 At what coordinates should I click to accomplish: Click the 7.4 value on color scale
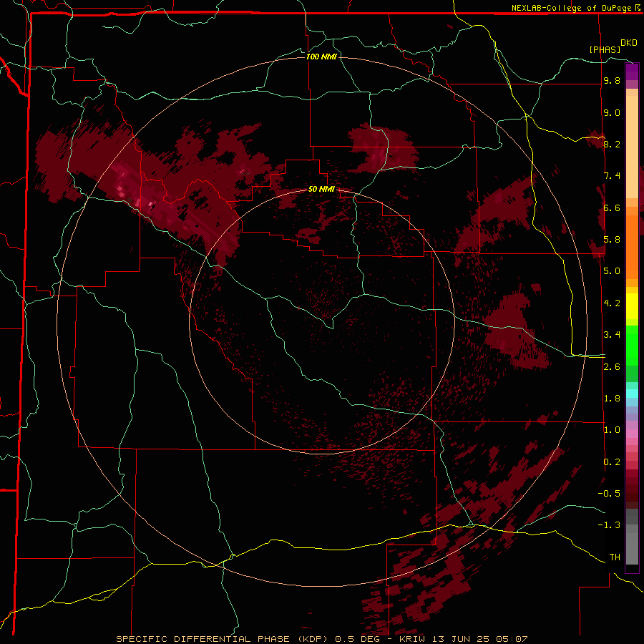coord(612,176)
